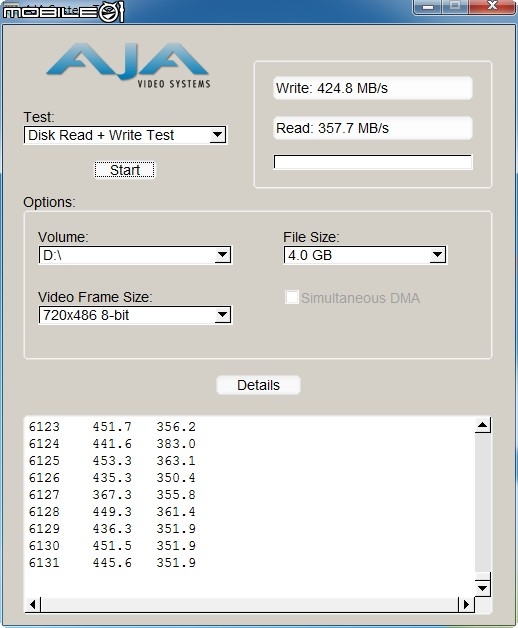Click the Volume label
This screenshot has width=518, height=628.
63,237
